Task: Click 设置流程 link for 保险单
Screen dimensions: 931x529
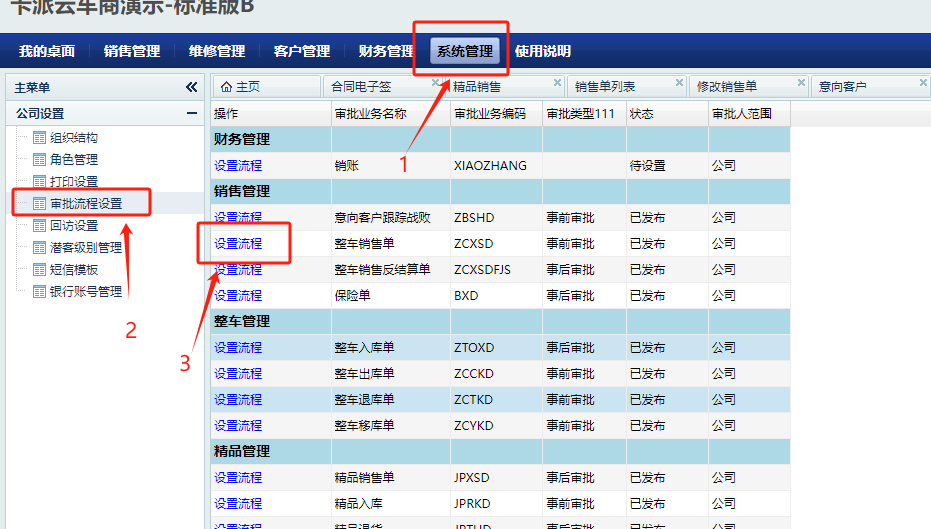Action: click(238, 296)
